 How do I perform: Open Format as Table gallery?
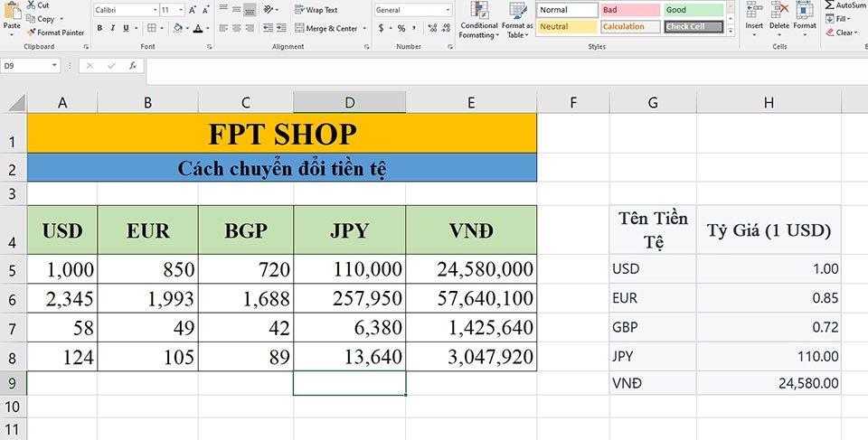point(517,21)
